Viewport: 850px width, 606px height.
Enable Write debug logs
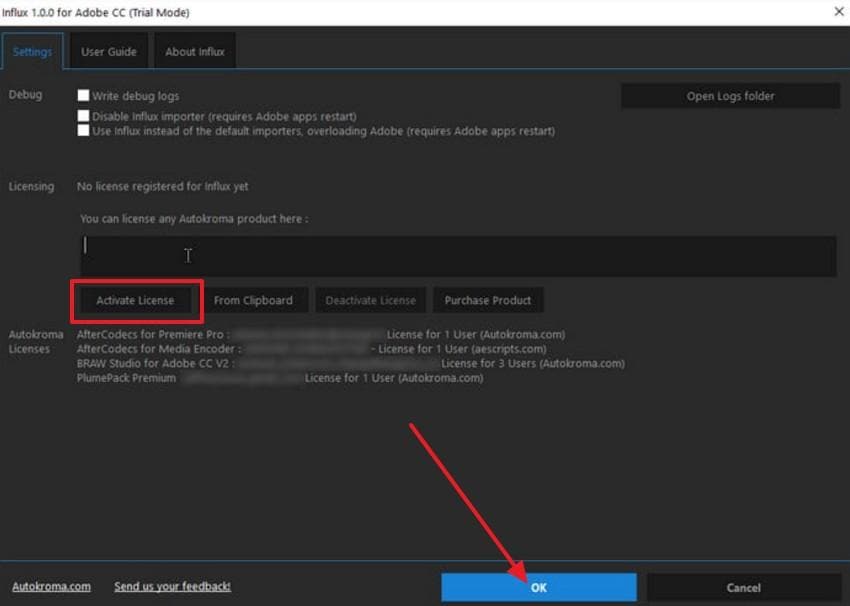(85, 96)
